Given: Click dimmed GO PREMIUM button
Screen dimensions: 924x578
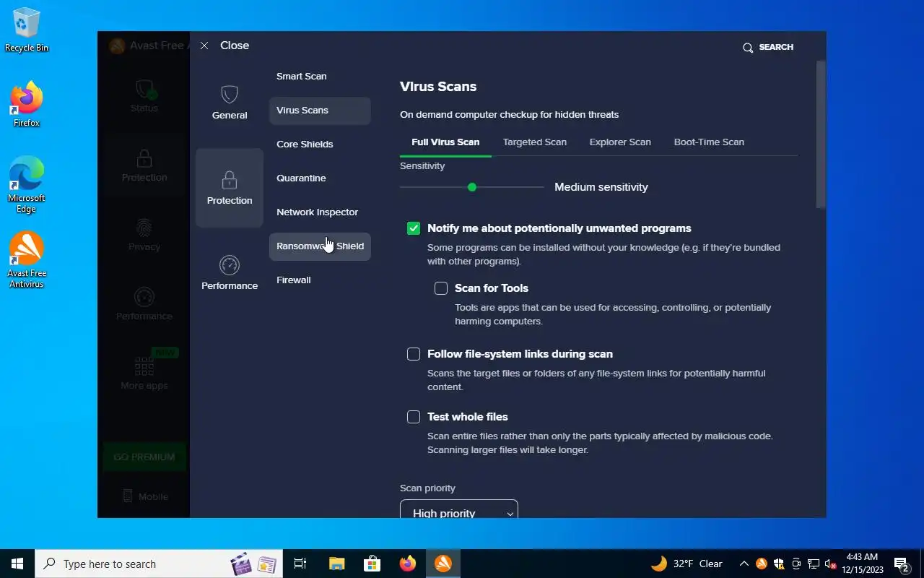Looking at the screenshot, I should point(144,457).
